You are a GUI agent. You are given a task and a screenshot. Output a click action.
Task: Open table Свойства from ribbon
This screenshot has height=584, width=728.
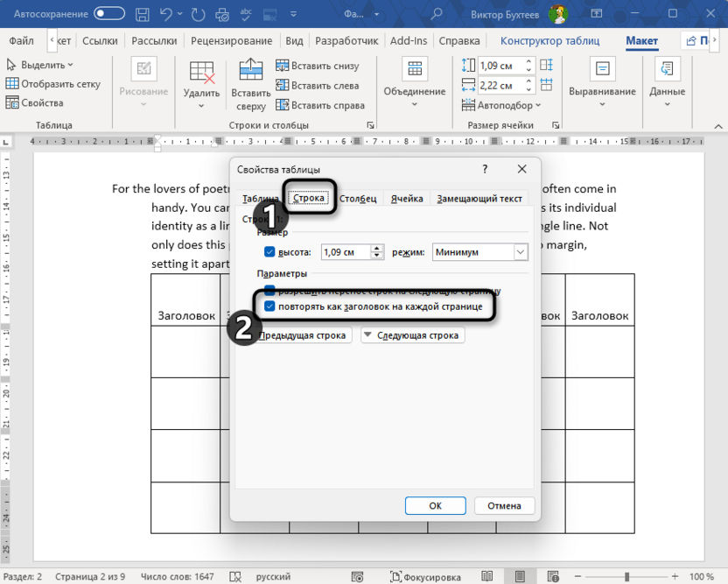coord(34,102)
